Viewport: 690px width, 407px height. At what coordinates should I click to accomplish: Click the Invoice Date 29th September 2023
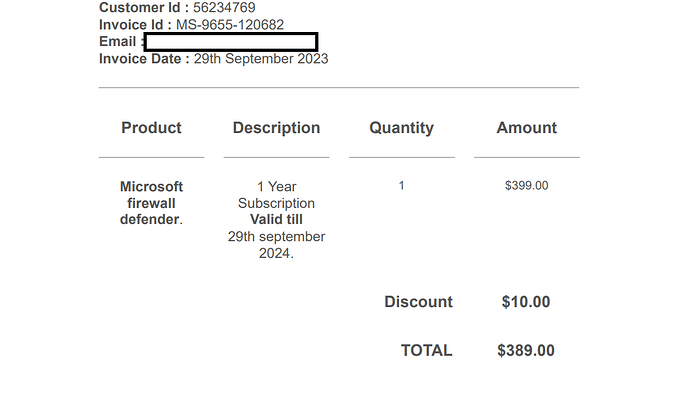pyautogui.click(x=261, y=59)
